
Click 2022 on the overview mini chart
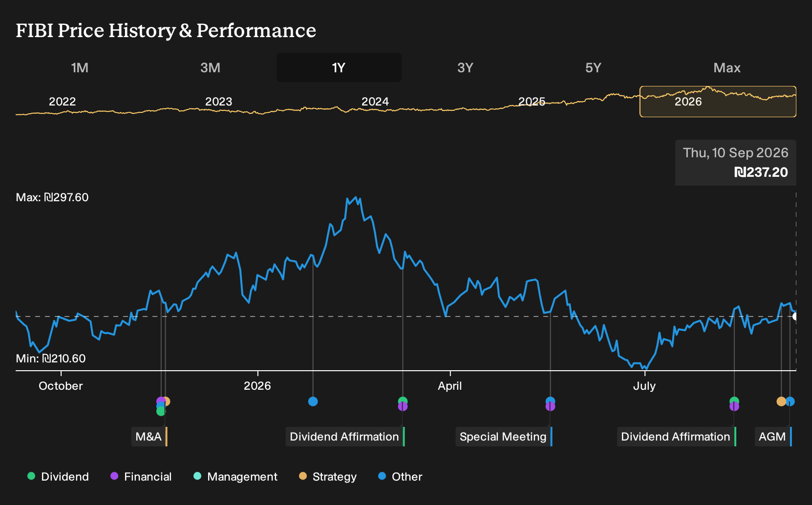[63, 102]
